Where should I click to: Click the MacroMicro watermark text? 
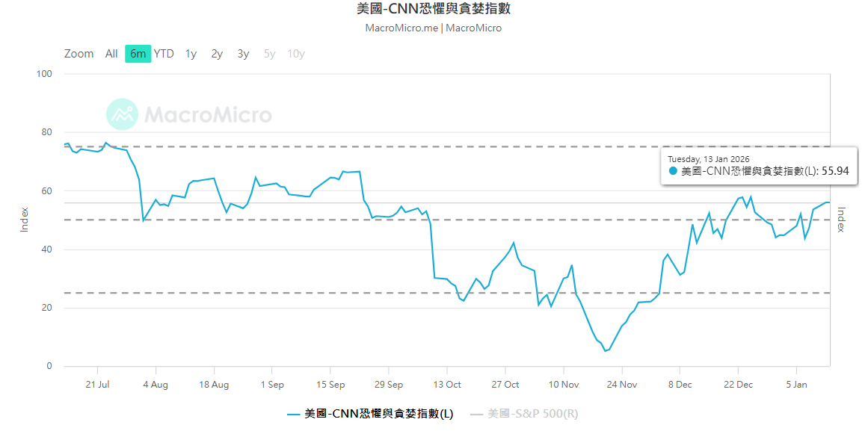click(208, 115)
